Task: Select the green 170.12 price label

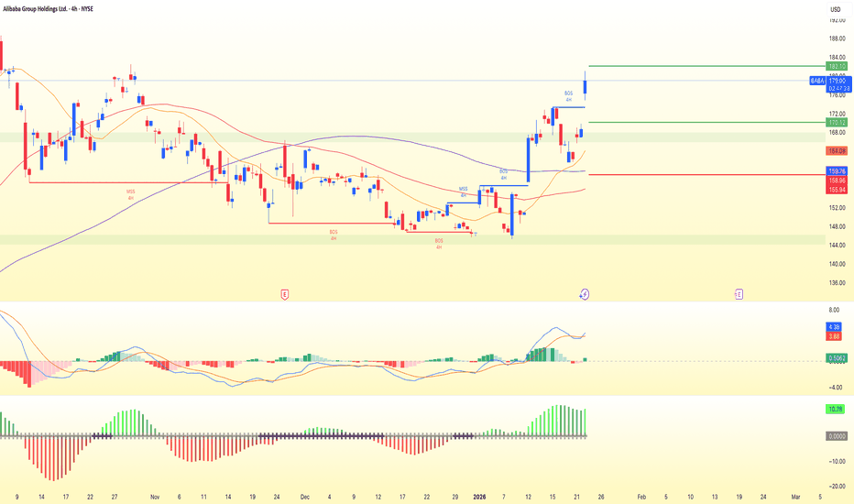Action: tap(836, 122)
